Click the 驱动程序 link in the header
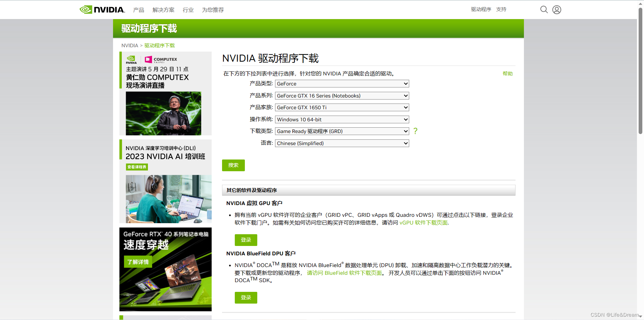644x320 pixels. (481, 9)
